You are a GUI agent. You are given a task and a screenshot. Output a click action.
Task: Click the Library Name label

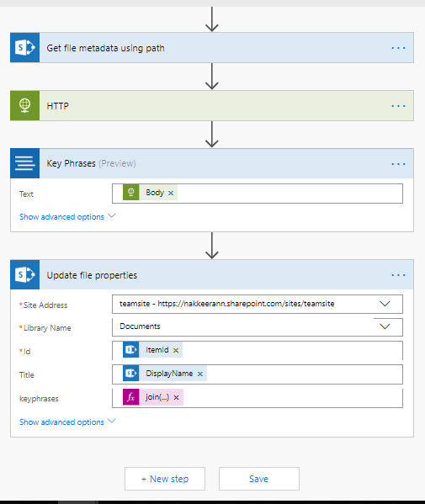pos(47,328)
